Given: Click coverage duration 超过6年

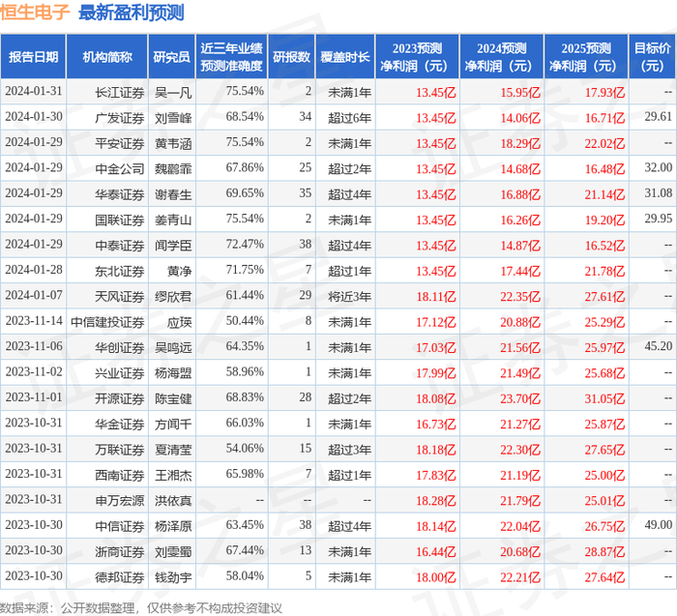Looking at the screenshot, I should coord(349,118).
